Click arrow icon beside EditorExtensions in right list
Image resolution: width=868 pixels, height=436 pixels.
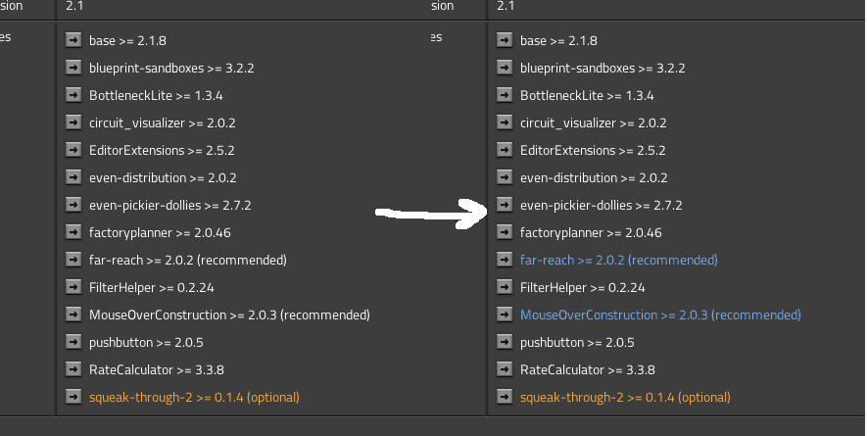point(505,150)
